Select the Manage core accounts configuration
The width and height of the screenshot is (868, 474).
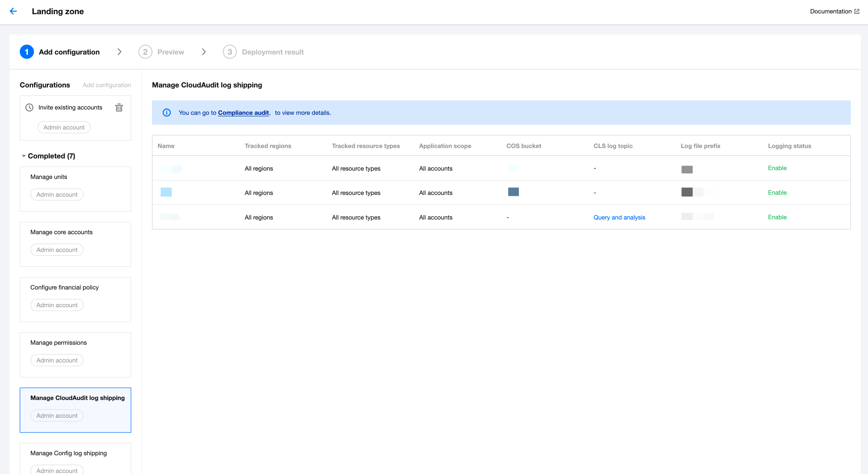tap(61, 232)
